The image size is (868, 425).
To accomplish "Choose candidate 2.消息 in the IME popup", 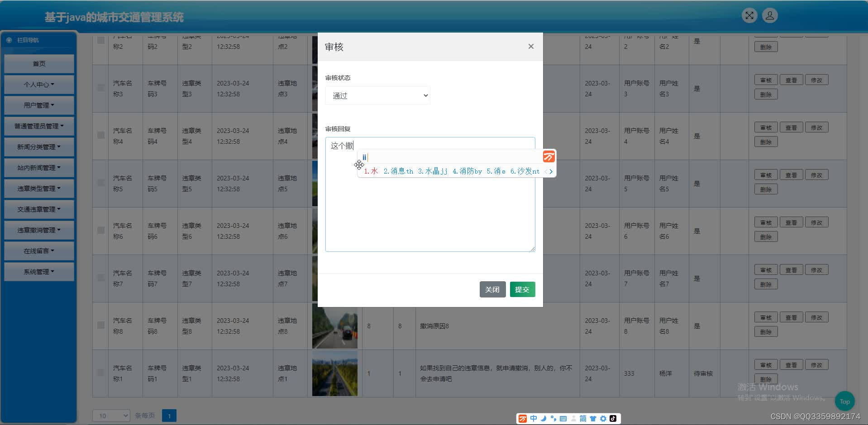I will [398, 171].
